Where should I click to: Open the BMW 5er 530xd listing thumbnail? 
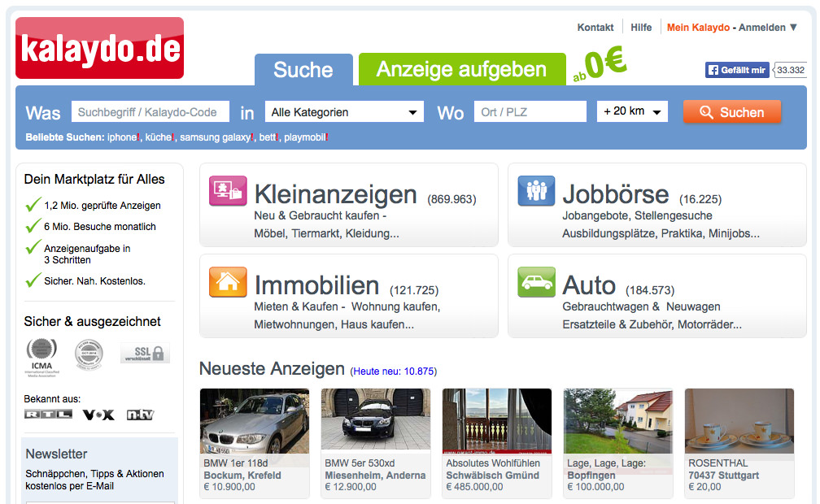(376, 421)
